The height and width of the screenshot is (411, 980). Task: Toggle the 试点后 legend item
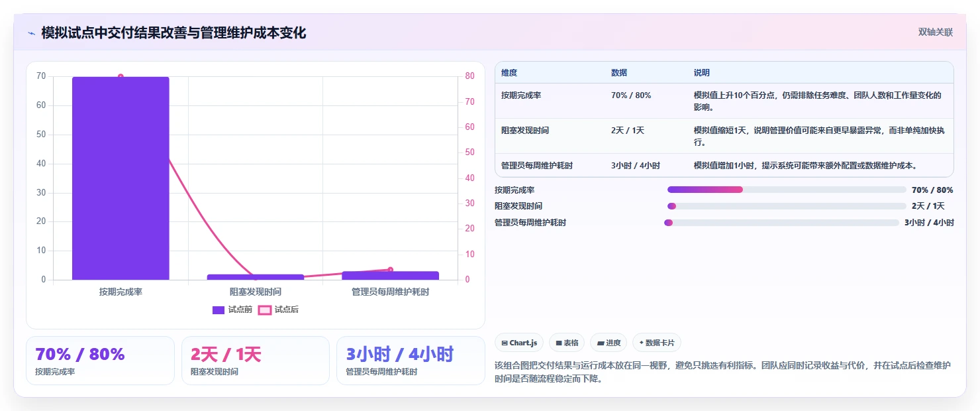click(x=278, y=310)
